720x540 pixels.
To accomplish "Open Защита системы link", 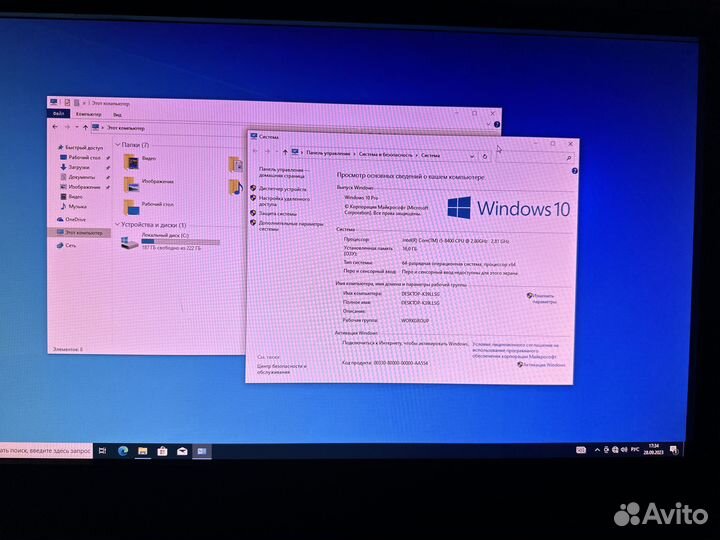I will 277,214.
